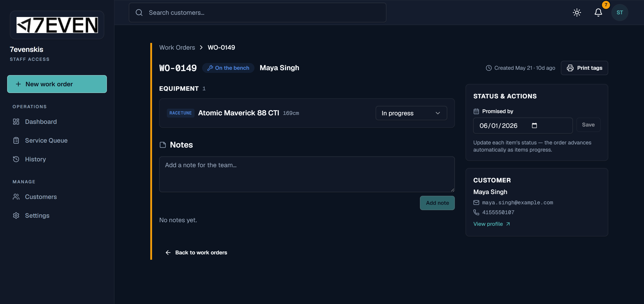Click Work Orders breadcrumb link
This screenshot has width=644, height=304.
177,47
